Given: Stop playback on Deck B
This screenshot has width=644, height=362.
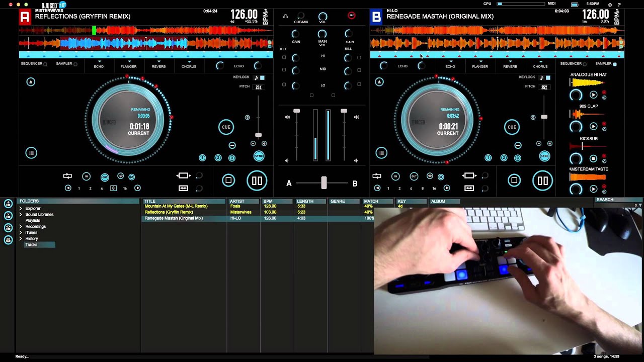Looking at the screenshot, I should tap(514, 180).
